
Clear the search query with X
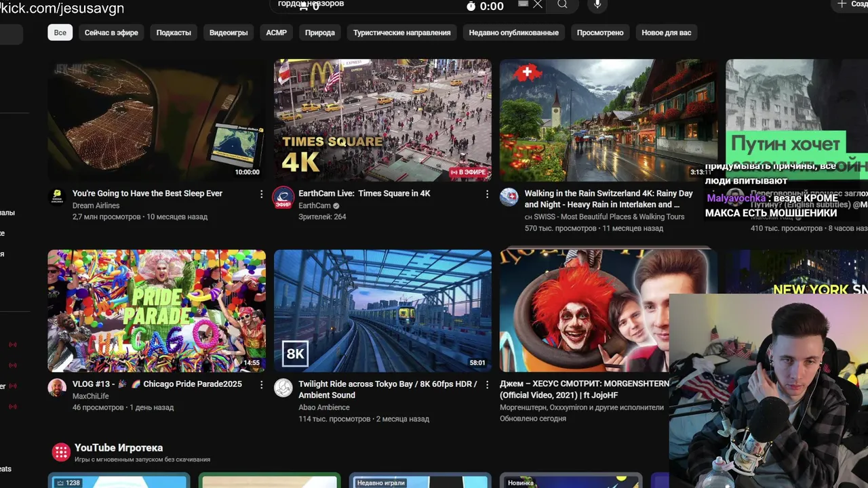point(538,4)
